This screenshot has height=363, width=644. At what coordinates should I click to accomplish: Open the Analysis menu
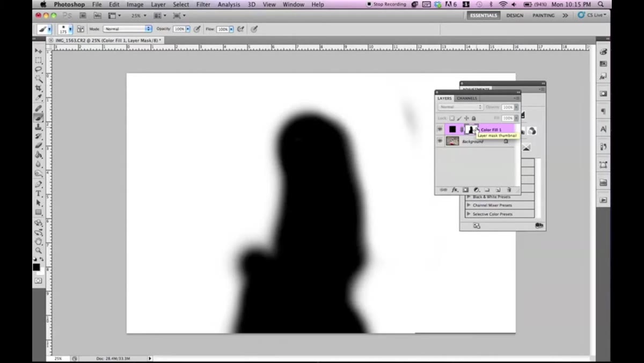pyautogui.click(x=229, y=4)
